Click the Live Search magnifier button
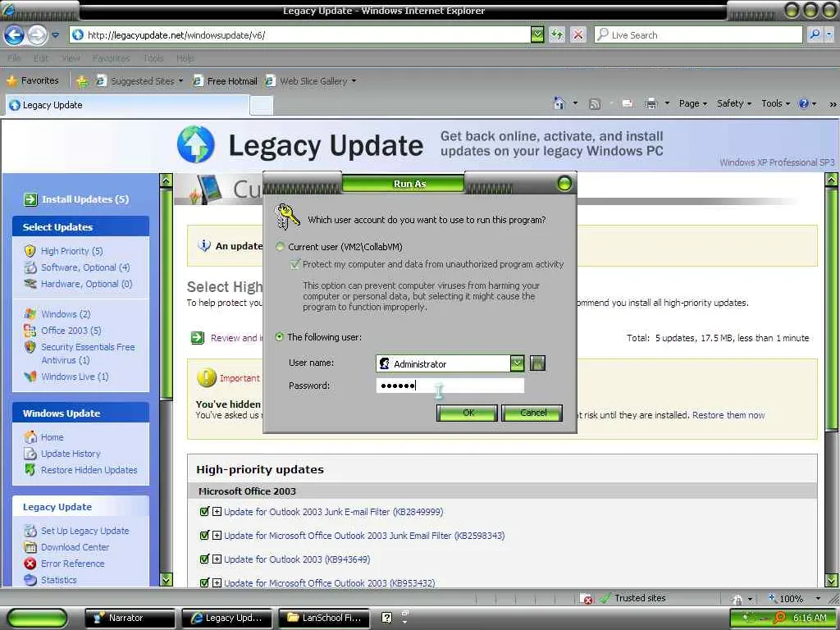Viewport: 840px width, 630px height. tap(815, 34)
